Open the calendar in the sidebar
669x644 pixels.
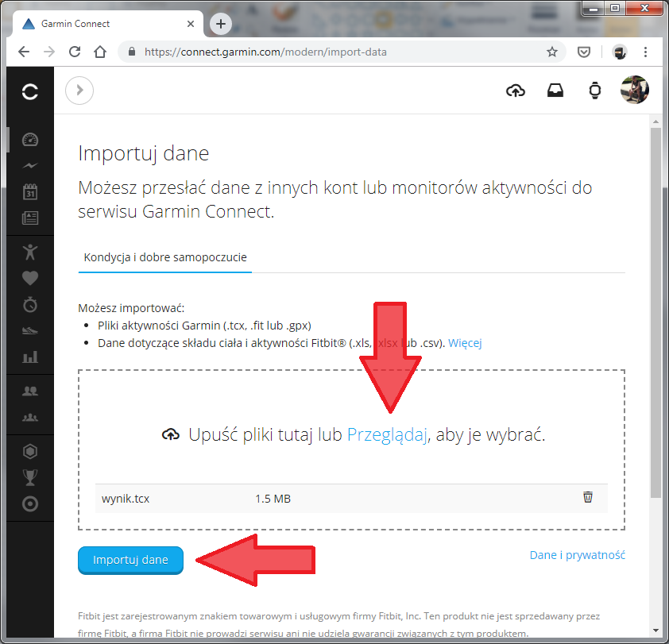click(x=30, y=192)
